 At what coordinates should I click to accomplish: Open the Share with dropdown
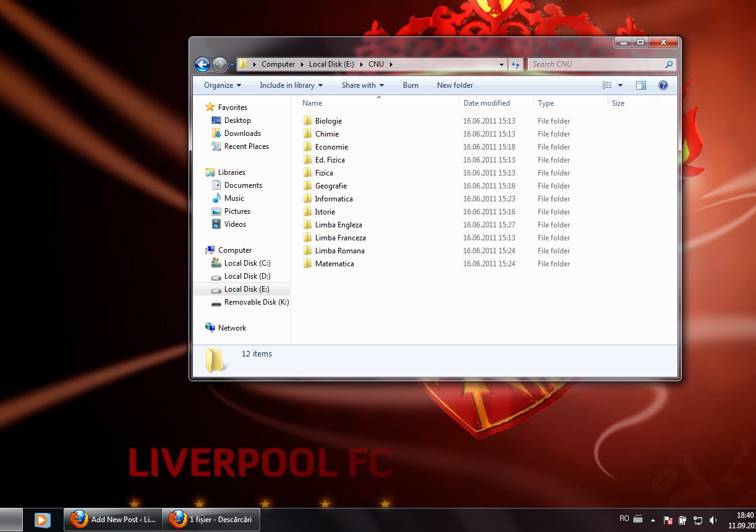click(x=363, y=85)
